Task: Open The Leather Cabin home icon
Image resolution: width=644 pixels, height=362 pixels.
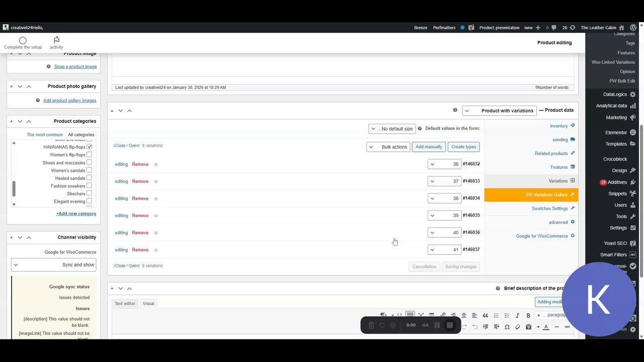Action: click(622, 28)
